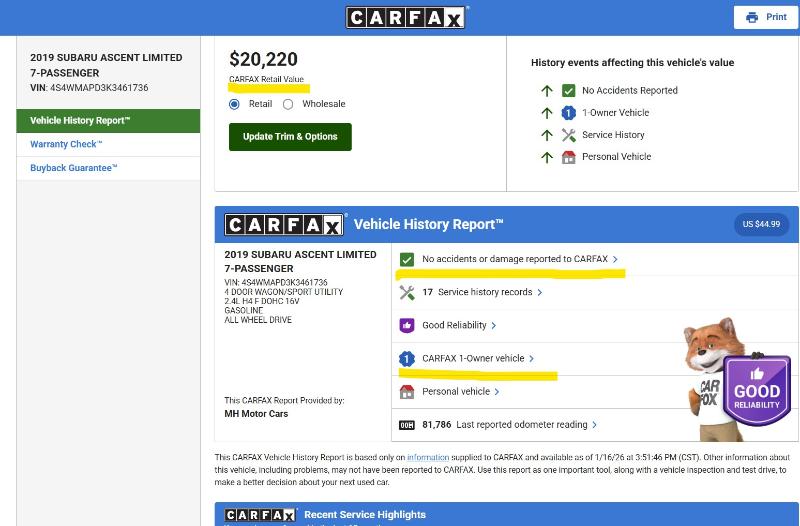Click the printer icon in header
Viewport: 800px width, 526px height.
click(x=752, y=17)
